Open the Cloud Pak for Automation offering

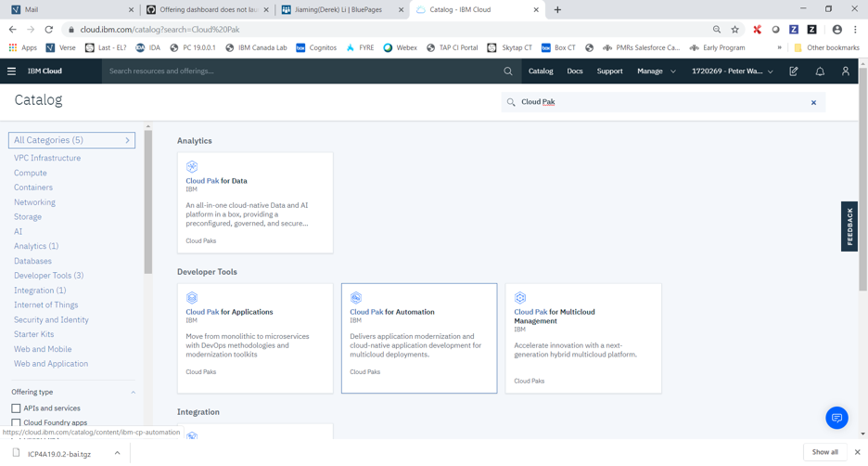tap(419, 339)
